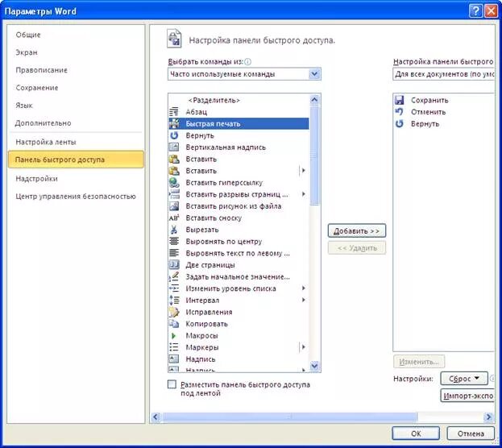Click the Надпись text box icon
The image size is (502, 448).
174,359
